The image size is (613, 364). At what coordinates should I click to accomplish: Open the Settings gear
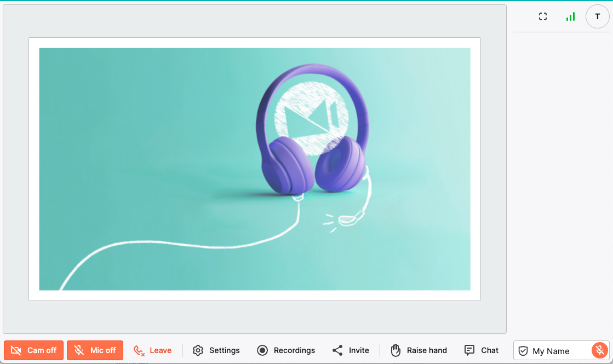[216, 350]
